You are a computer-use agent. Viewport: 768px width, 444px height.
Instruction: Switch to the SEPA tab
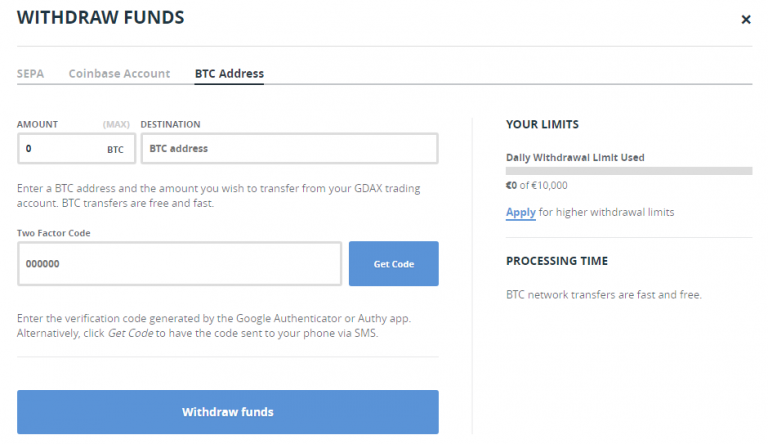30,73
